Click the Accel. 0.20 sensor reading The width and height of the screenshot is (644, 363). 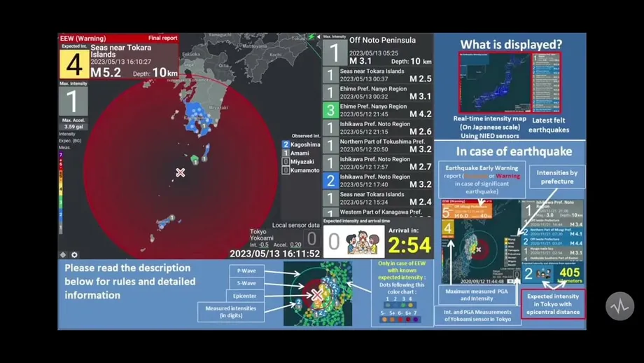[287, 245]
